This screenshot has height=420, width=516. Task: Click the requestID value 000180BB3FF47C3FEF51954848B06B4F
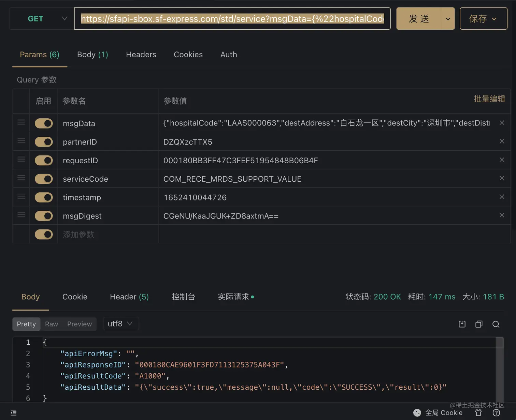pos(241,160)
